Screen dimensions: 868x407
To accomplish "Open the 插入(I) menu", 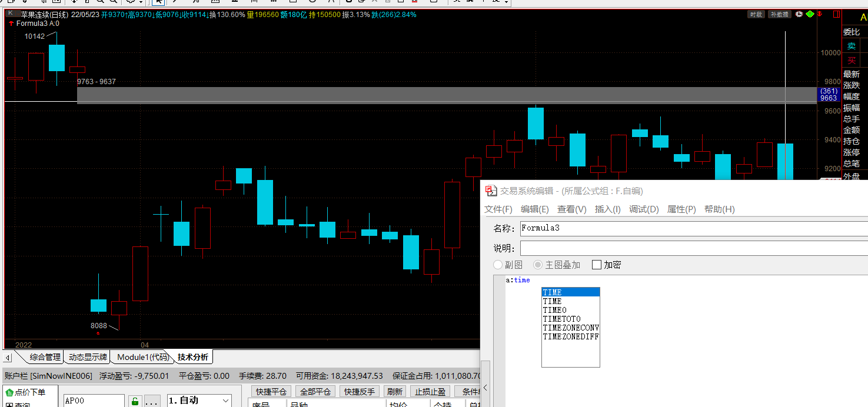I will coord(608,209).
